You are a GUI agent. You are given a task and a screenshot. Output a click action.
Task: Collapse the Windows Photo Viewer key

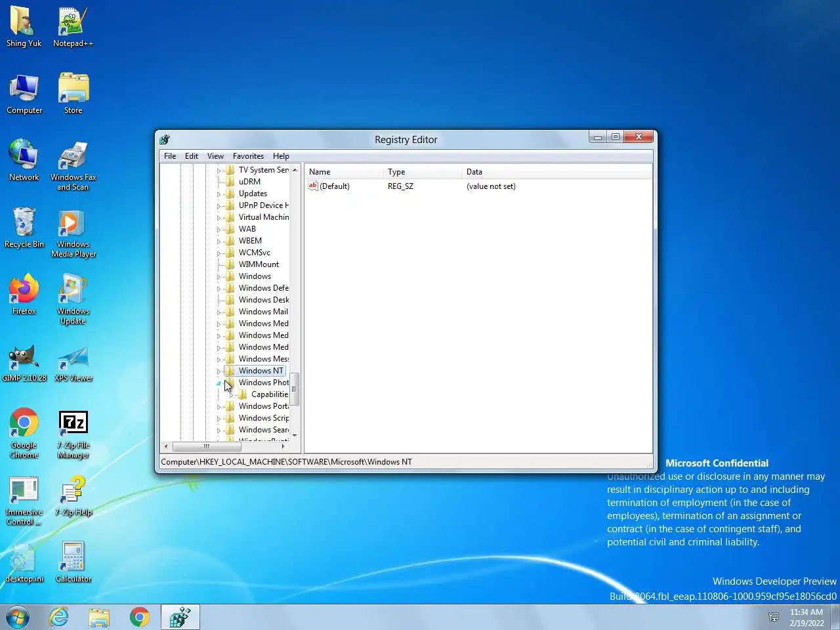219,383
